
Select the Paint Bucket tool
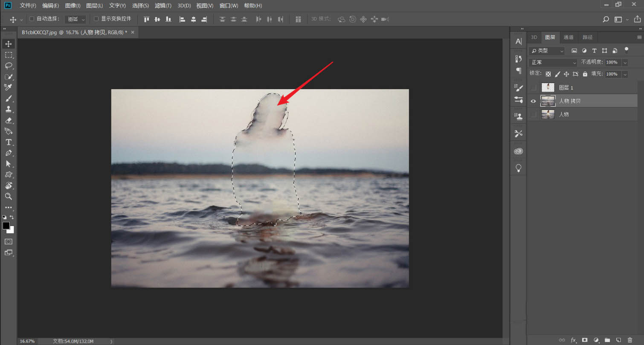coord(9,131)
